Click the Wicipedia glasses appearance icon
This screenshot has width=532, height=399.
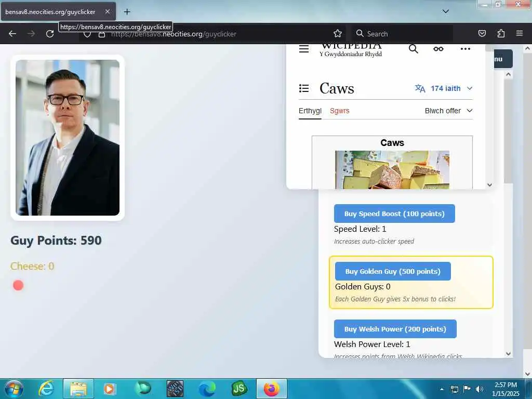tap(438, 49)
